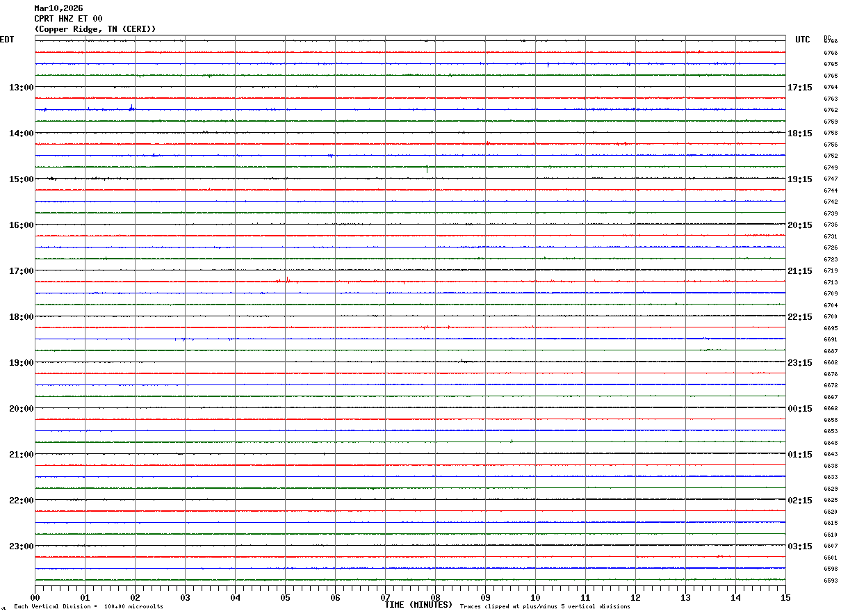Click minute tick label 01

click(85, 597)
